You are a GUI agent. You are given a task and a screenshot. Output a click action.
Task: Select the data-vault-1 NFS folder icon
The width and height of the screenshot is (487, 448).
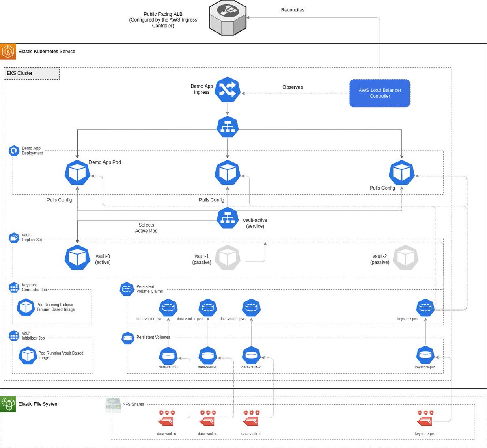(x=207, y=420)
